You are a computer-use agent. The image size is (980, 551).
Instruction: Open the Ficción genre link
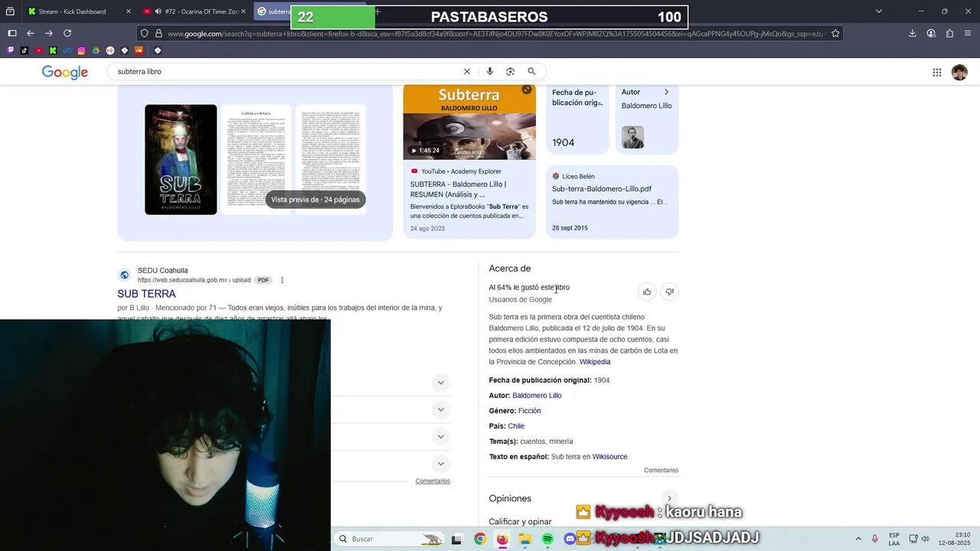529,411
